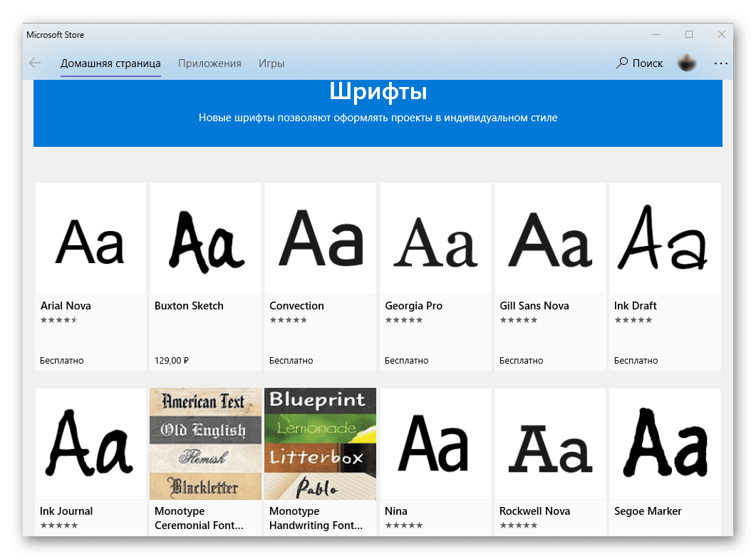Viewport: 756px width, 559px height.
Task: Click the Segoe Marker title
Action: pos(648,511)
